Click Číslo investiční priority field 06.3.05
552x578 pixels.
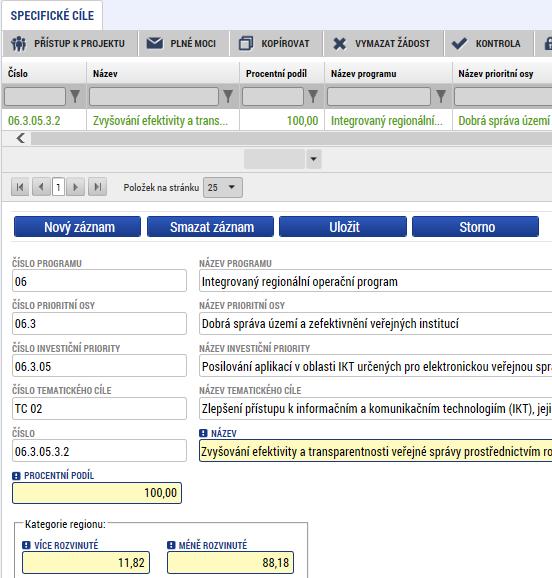coord(99,366)
